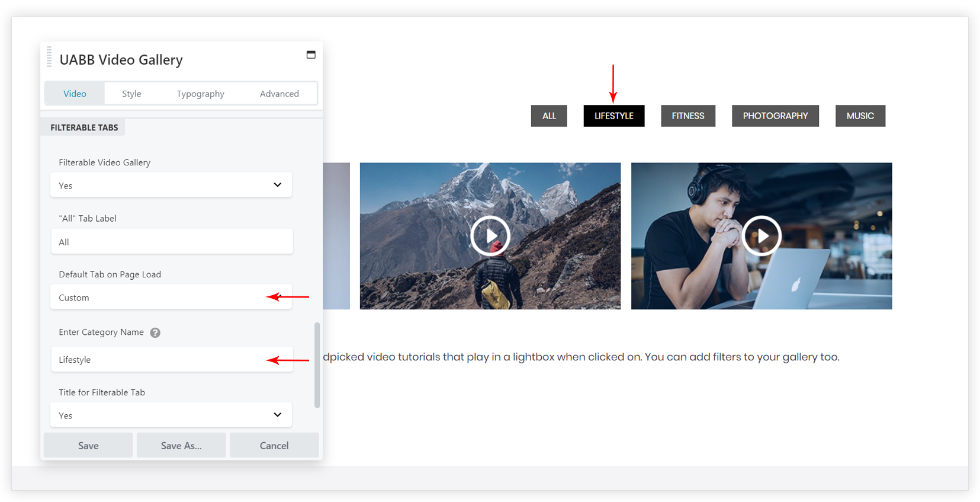Click the Save As... button

[x=181, y=446]
